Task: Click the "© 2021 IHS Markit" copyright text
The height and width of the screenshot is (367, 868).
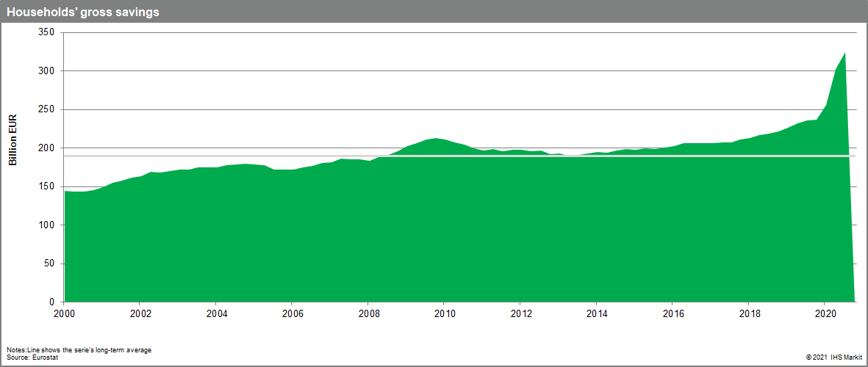Action: 833,357
